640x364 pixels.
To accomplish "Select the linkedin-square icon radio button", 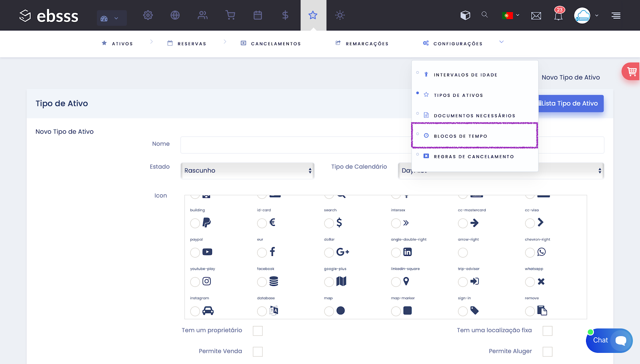I will [396, 253].
